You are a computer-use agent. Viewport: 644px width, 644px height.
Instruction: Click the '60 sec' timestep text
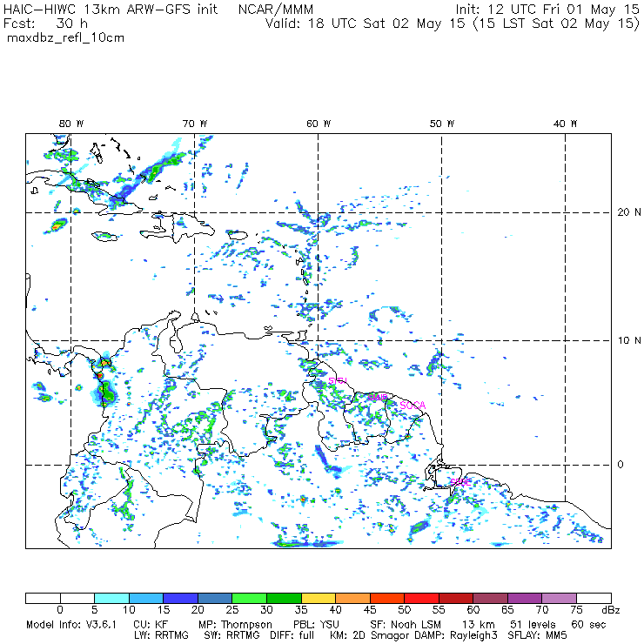[588, 625]
